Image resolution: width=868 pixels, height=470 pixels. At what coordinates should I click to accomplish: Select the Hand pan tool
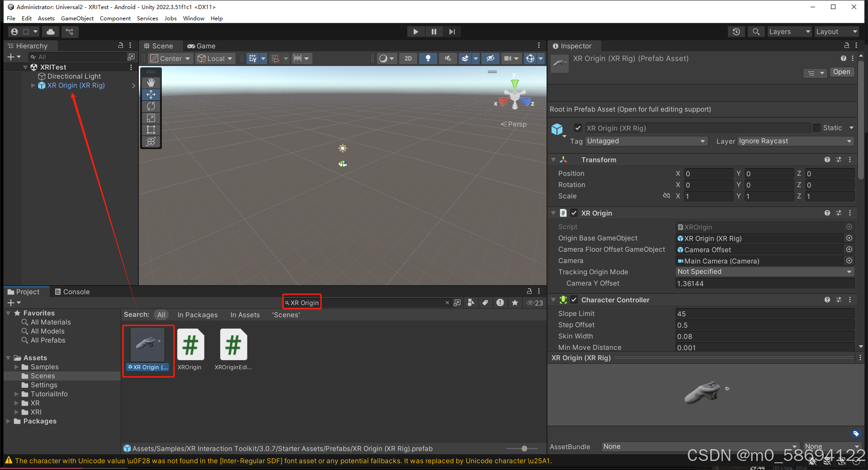pos(151,82)
